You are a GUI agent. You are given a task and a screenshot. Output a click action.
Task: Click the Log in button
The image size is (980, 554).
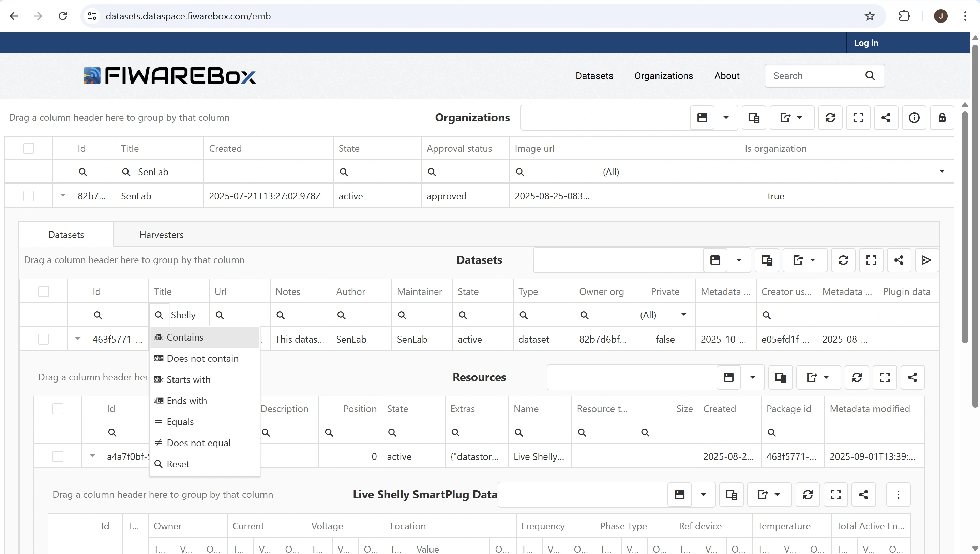click(x=866, y=43)
